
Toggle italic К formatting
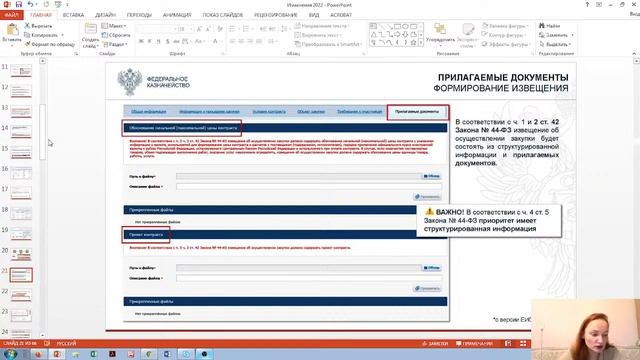[x=150, y=41]
